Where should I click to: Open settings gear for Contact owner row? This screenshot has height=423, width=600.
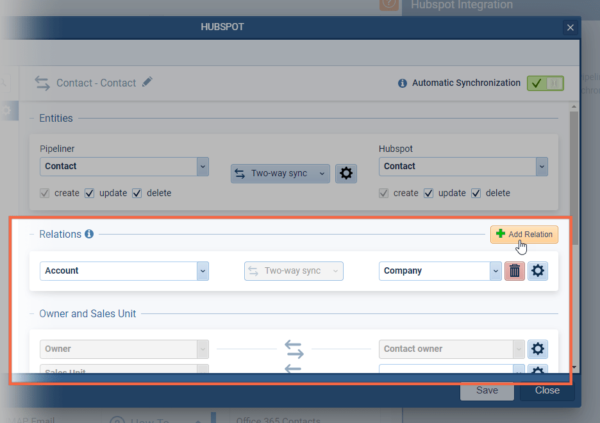[538, 349]
